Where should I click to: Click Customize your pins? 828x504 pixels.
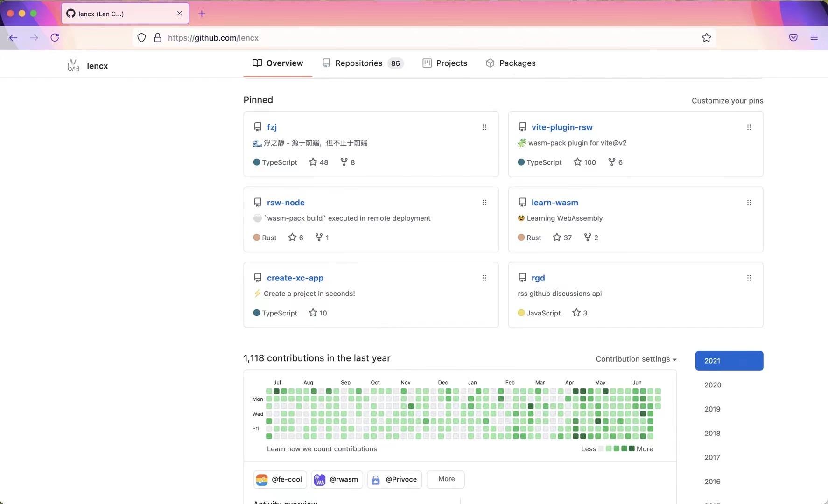point(727,101)
